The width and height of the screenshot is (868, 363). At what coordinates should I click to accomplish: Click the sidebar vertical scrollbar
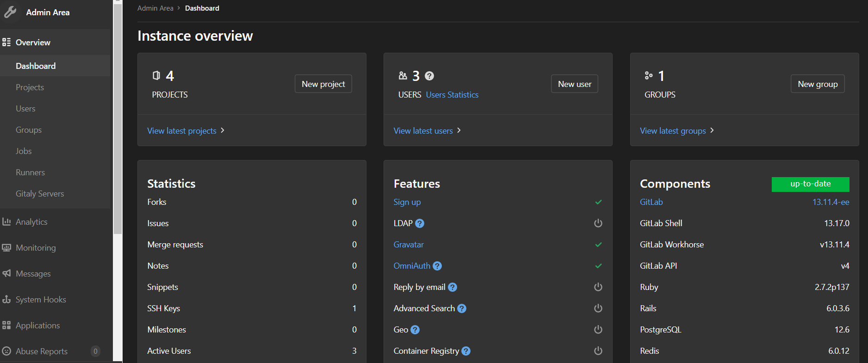coord(118,118)
